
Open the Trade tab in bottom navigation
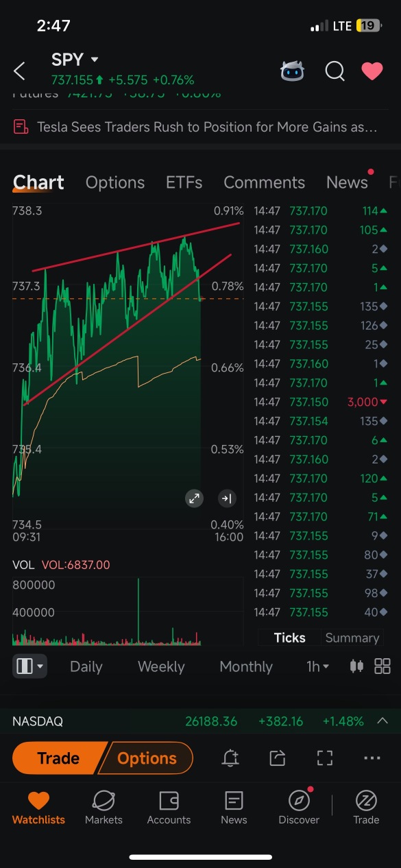366,808
